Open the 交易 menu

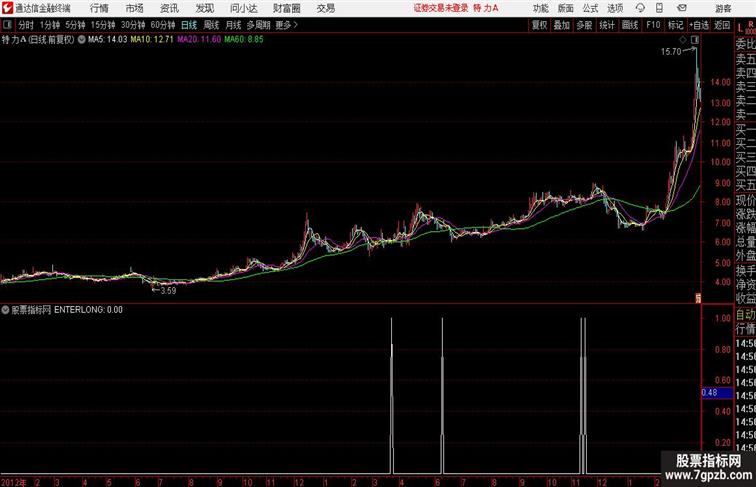click(x=325, y=8)
